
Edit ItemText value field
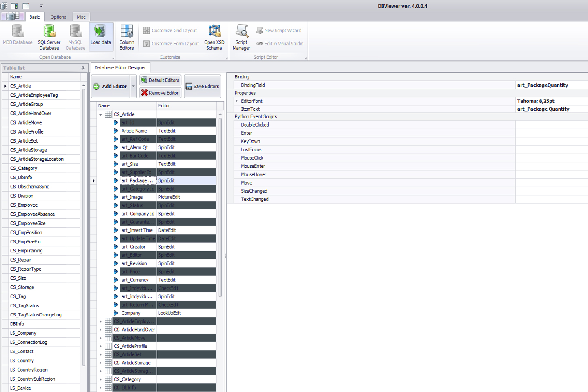pyautogui.click(x=552, y=109)
